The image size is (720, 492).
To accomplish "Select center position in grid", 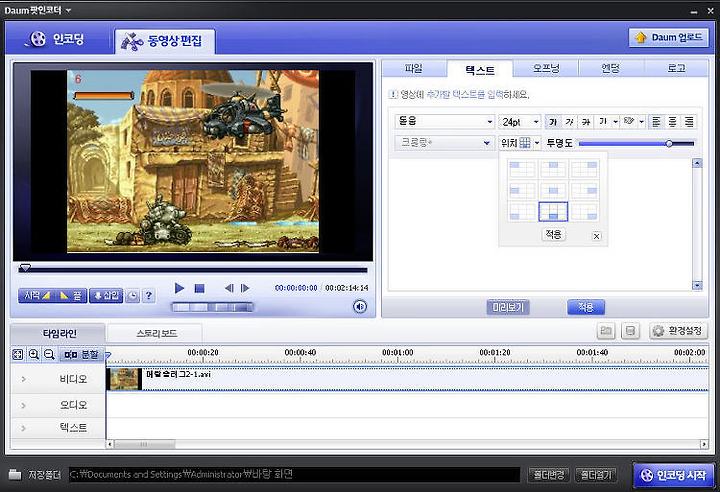I will click(x=553, y=190).
